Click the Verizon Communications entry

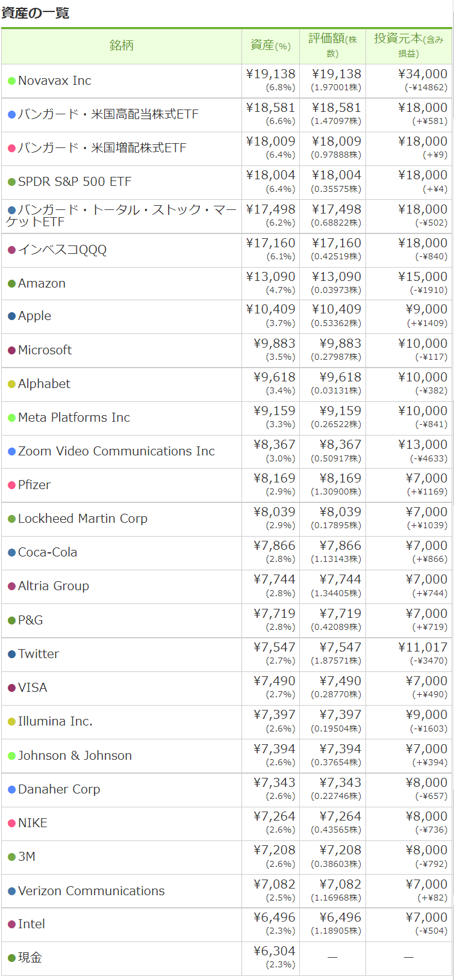tap(92, 891)
